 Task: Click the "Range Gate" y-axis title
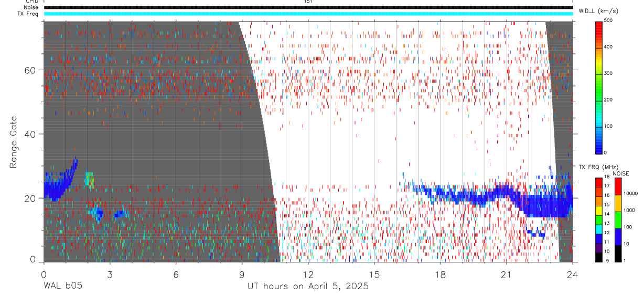[14, 142]
